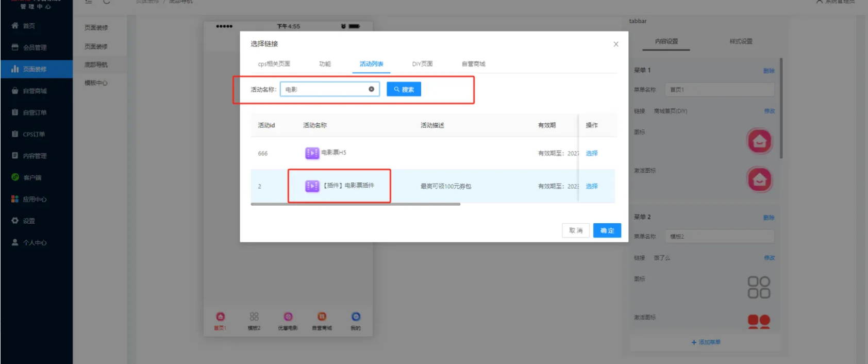Select the 活动列表 tab
The height and width of the screenshot is (364, 868).
(371, 64)
